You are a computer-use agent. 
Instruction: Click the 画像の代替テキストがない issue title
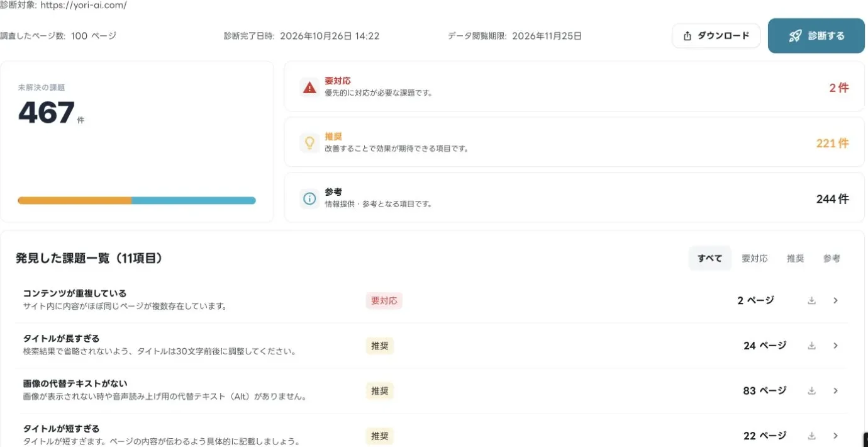pyautogui.click(x=75, y=383)
